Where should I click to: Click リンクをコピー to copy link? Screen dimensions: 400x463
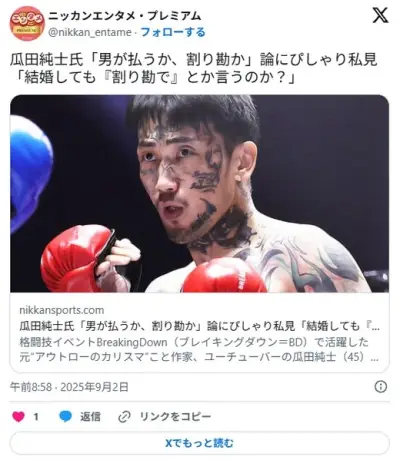[175, 417]
